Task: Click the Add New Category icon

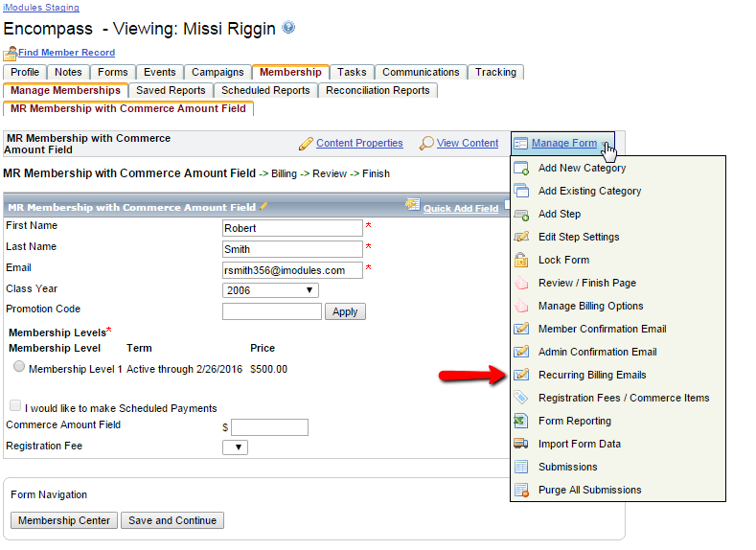Action: point(521,169)
